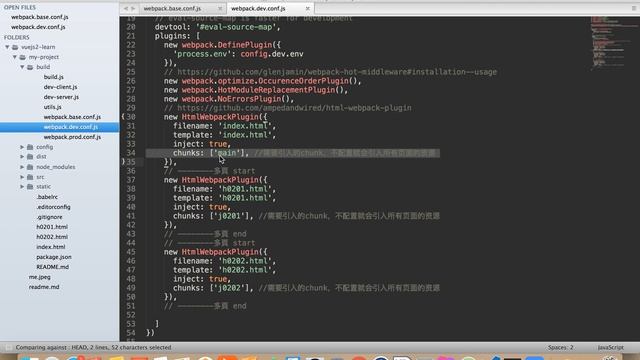
Task: Click the src folder icon
Action: pyautogui.click(x=30, y=177)
